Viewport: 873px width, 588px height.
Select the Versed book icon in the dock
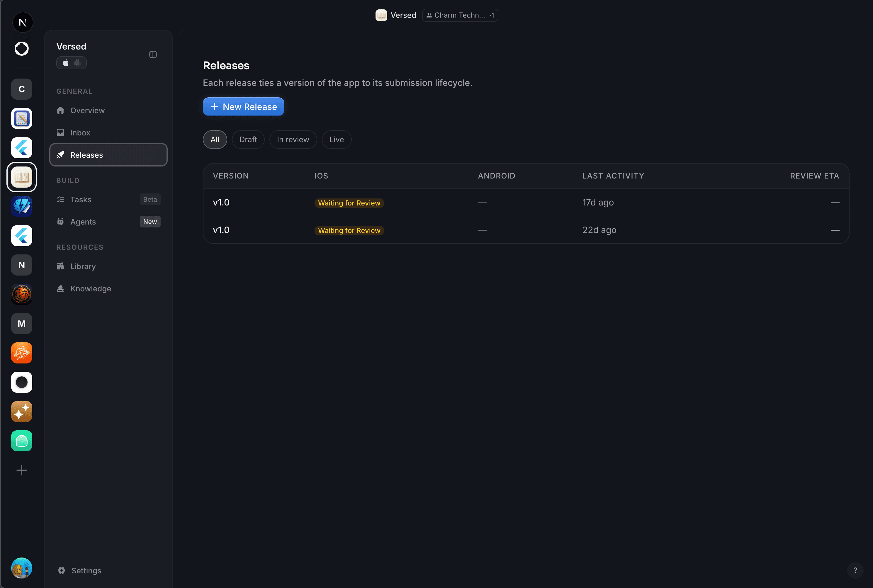tap(21, 177)
